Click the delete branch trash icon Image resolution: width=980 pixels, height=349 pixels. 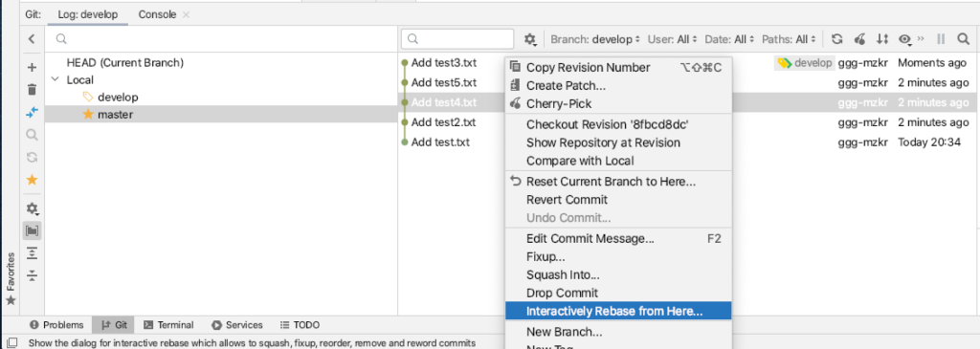32,90
